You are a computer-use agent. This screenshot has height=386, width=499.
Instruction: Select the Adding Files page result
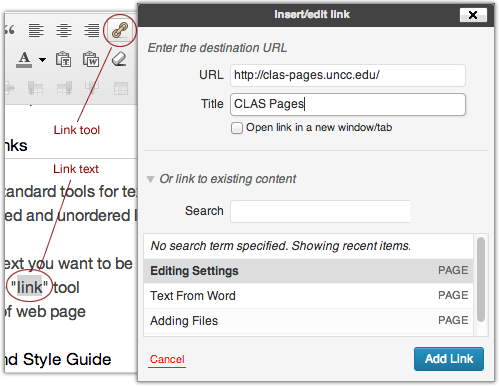(308, 321)
